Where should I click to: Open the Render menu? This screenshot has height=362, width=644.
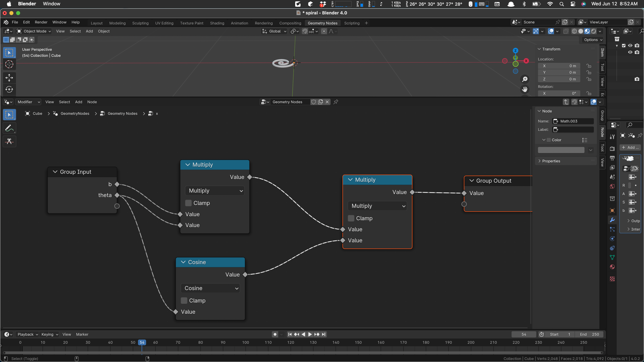click(x=41, y=22)
